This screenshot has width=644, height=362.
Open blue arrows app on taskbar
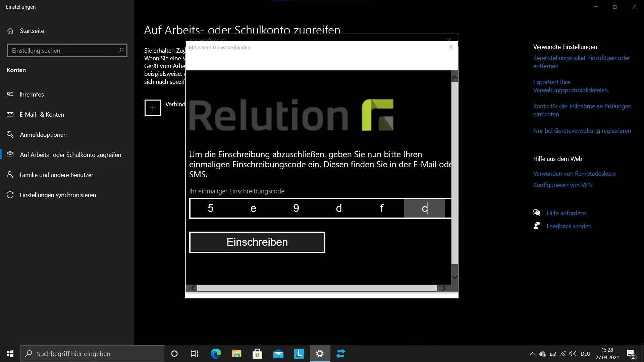tap(341, 354)
